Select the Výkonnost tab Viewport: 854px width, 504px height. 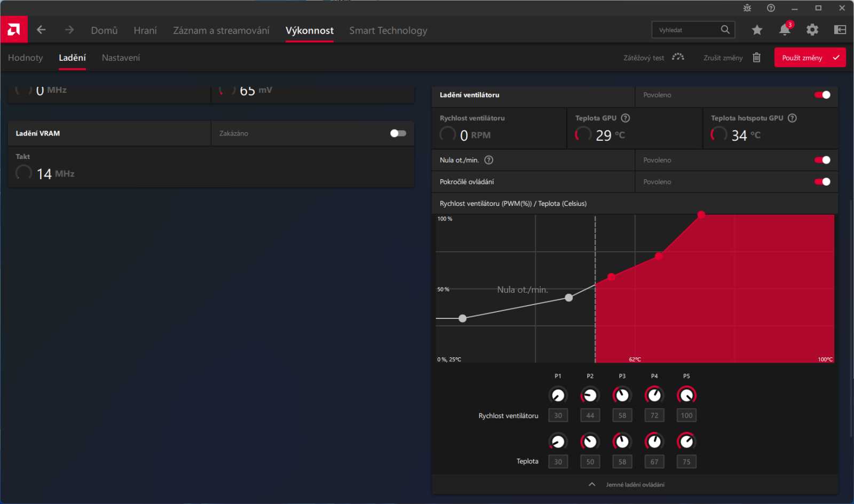point(310,30)
